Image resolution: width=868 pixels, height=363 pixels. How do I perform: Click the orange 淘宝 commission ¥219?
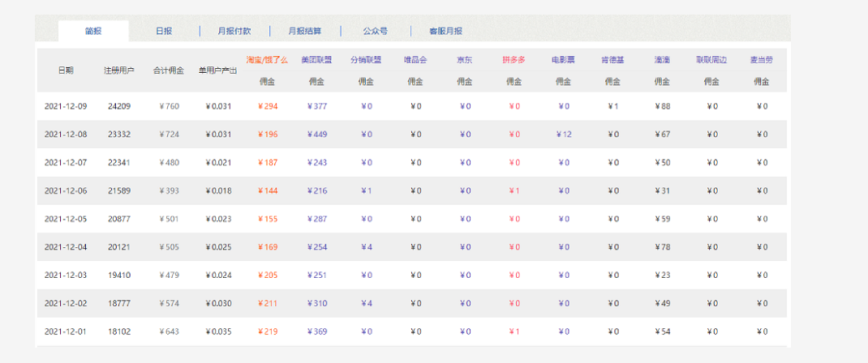click(268, 331)
